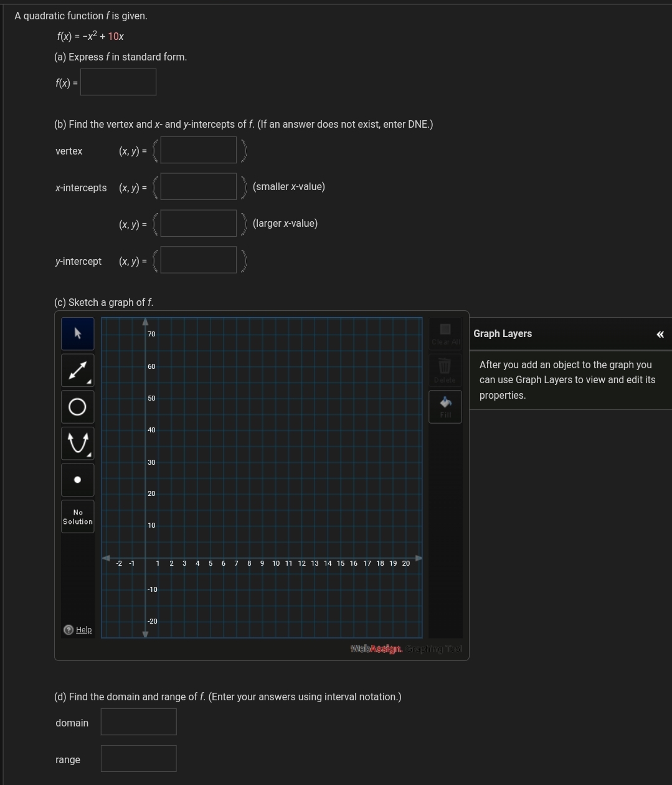
Task: Click the Delete trash icon
Action: pos(445,370)
